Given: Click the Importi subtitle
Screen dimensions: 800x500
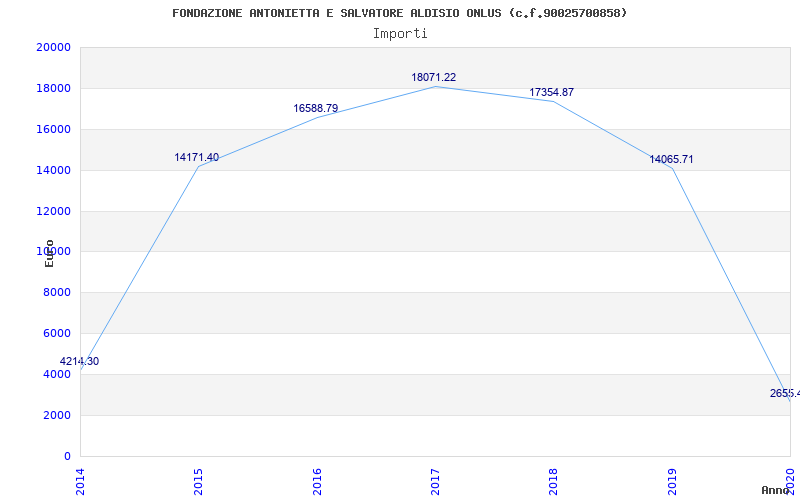Looking at the screenshot, I should 400,34.
